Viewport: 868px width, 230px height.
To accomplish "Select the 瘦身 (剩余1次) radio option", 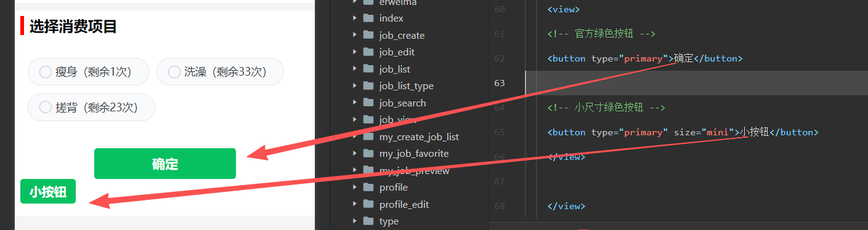I will coord(88,72).
